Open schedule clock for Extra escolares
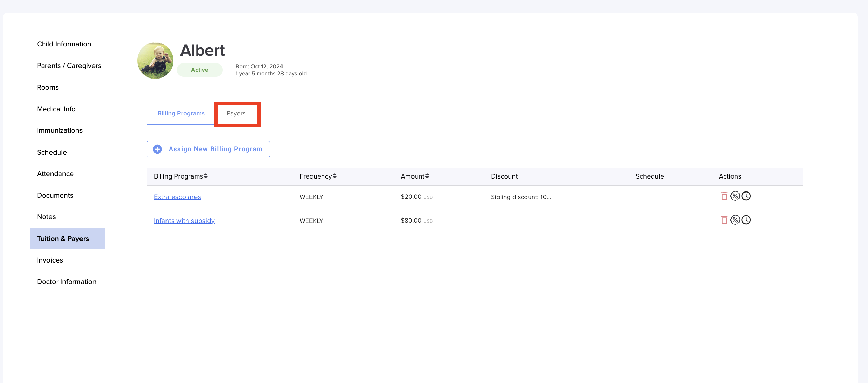 point(746,196)
